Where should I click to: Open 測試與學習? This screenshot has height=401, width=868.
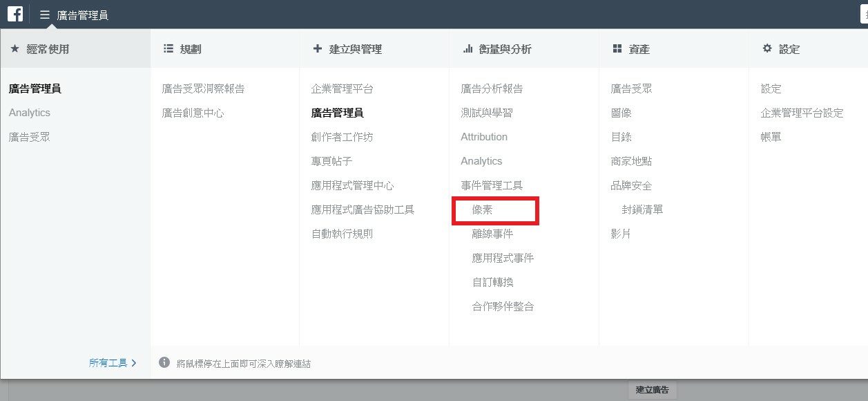(x=487, y=113)
